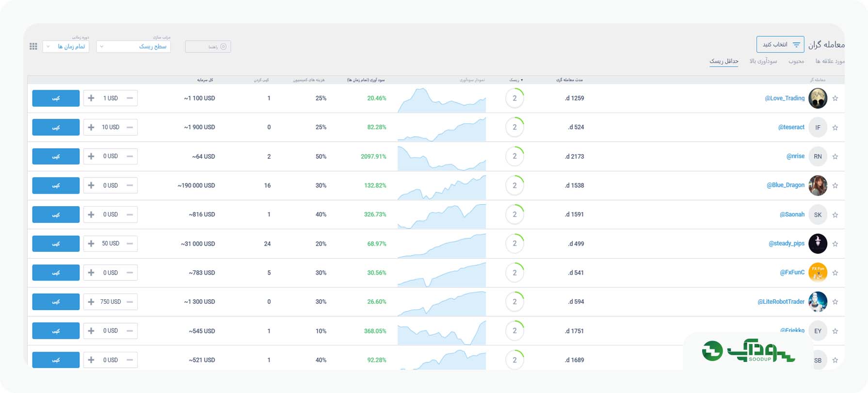Add @nrise to favorites with star

(x=835, y=157)
